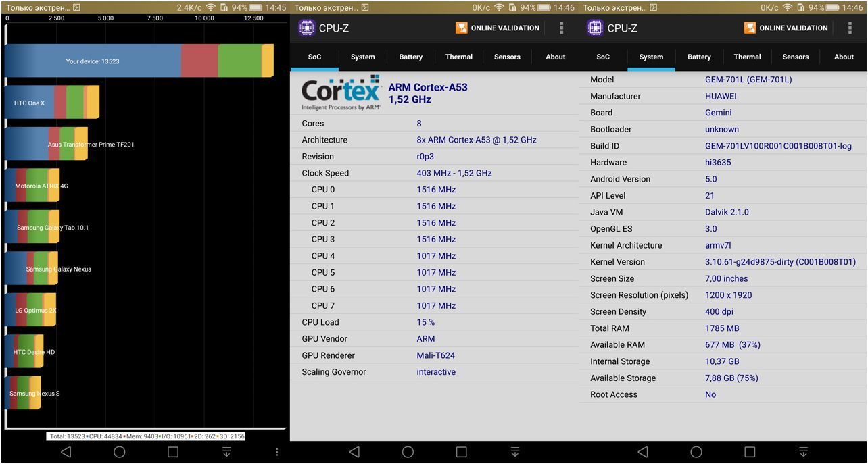The image size is (868, 464).
Task: Select the Sensors tab on the SoC screen
Action: (x=507, y=57)
